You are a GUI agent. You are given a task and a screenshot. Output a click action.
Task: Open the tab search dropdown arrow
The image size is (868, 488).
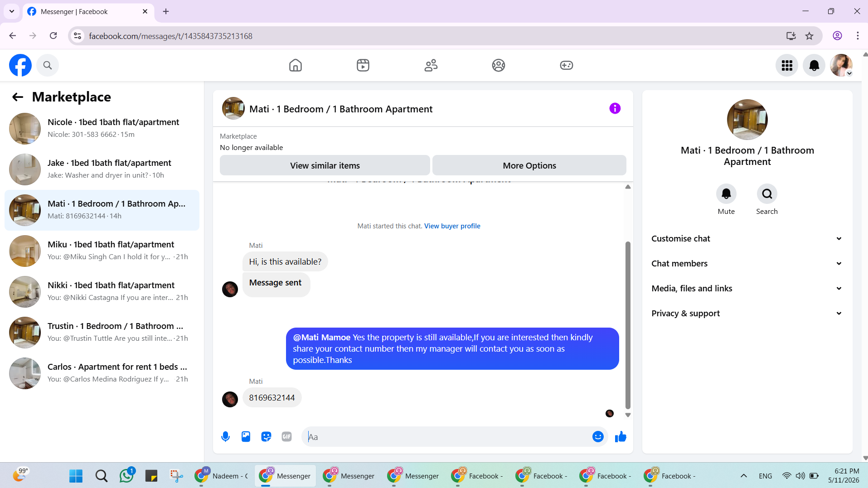(x=12, y=11)
